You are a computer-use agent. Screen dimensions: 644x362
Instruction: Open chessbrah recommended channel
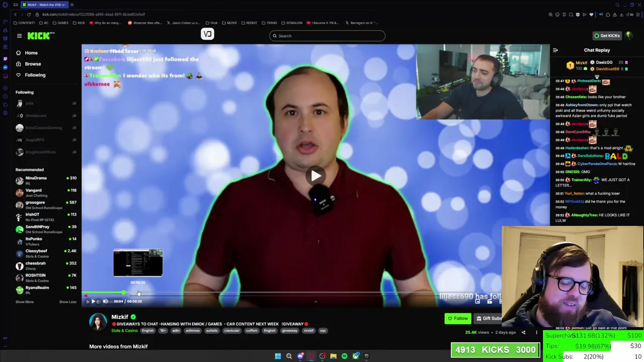[46, 265]
